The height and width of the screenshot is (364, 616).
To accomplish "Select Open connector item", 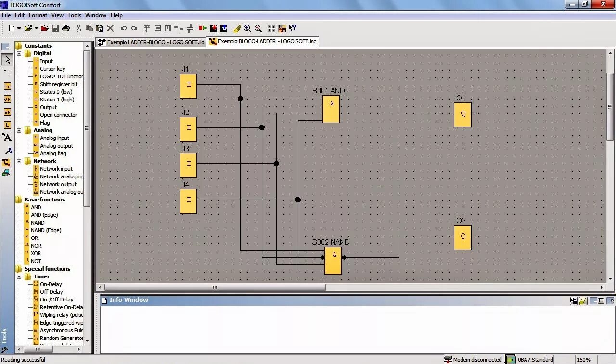I will pos(58,115).
